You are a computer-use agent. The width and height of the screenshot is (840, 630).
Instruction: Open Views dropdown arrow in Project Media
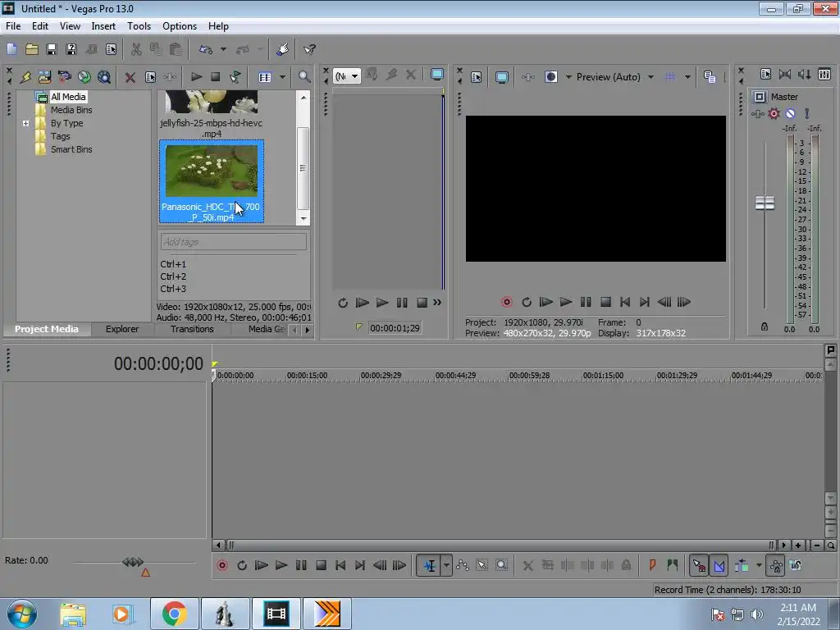[x=282, y=77]
